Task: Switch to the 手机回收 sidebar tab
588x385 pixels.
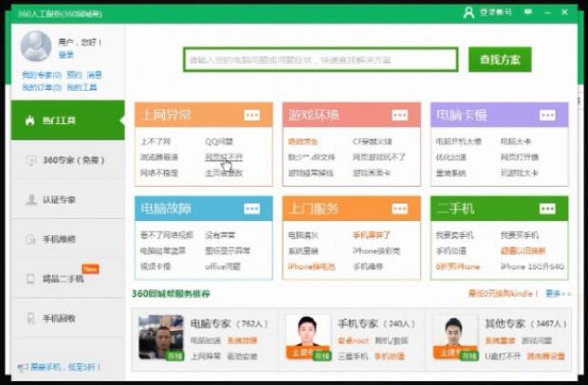Action: tap(68, 319)
